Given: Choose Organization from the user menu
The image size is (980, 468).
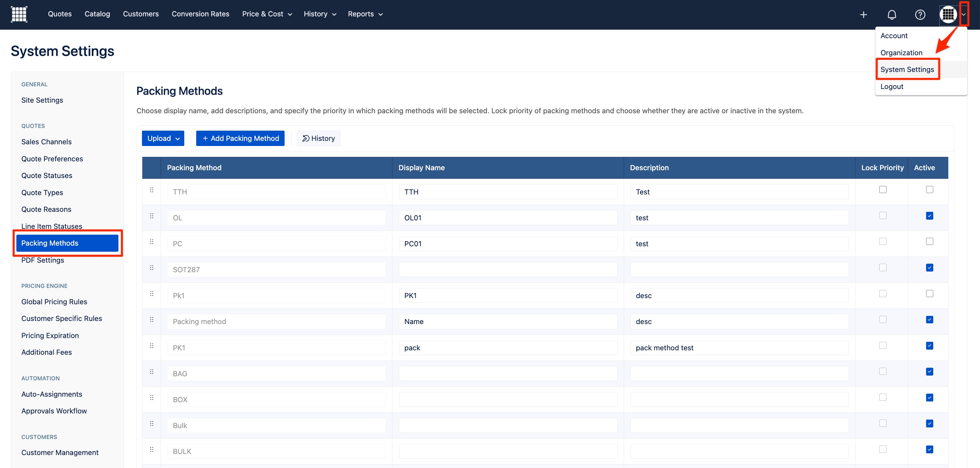Looking at the screenshot, I should click(901, 53).
